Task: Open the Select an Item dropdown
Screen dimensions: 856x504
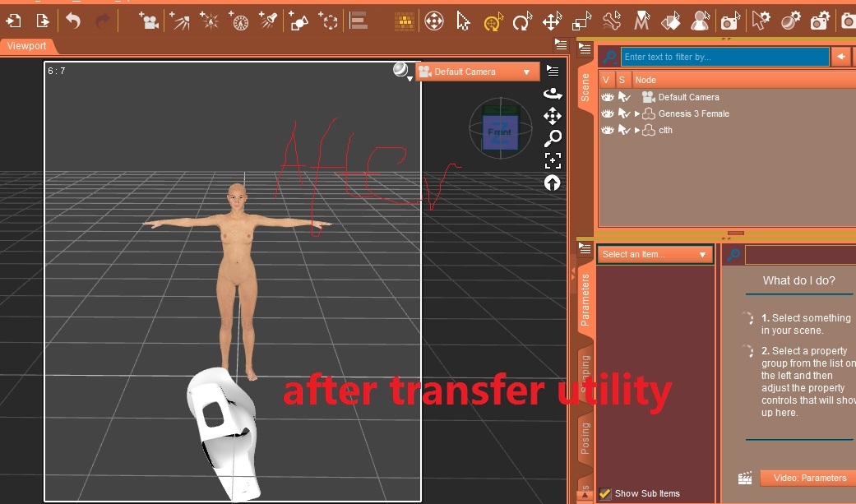Action: pyautogui.click(x=655, y=255)
